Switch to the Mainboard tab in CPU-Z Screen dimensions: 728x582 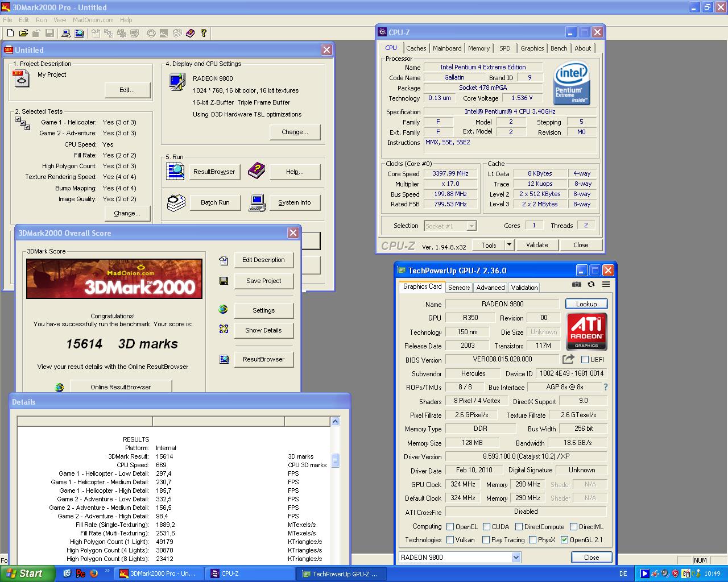447,48
